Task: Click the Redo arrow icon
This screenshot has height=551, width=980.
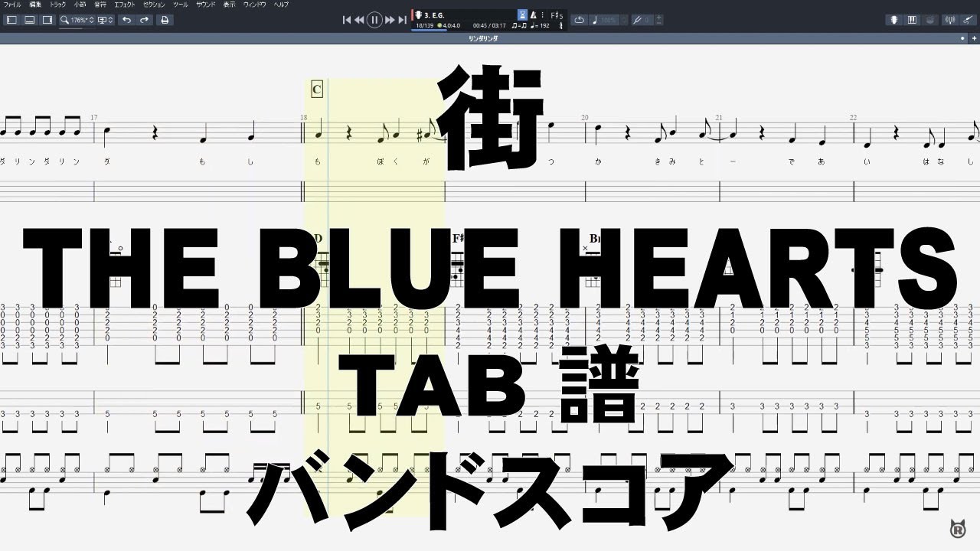Action: point(144,20)
